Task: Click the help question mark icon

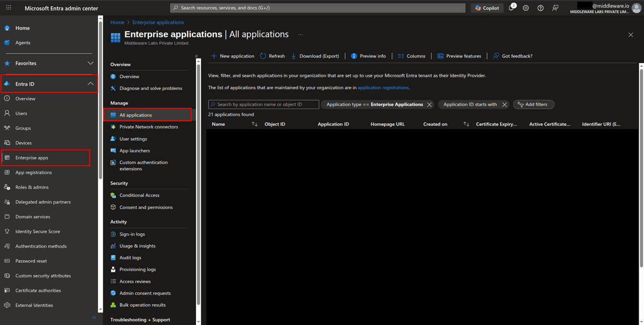Action: tap(540, 8)
